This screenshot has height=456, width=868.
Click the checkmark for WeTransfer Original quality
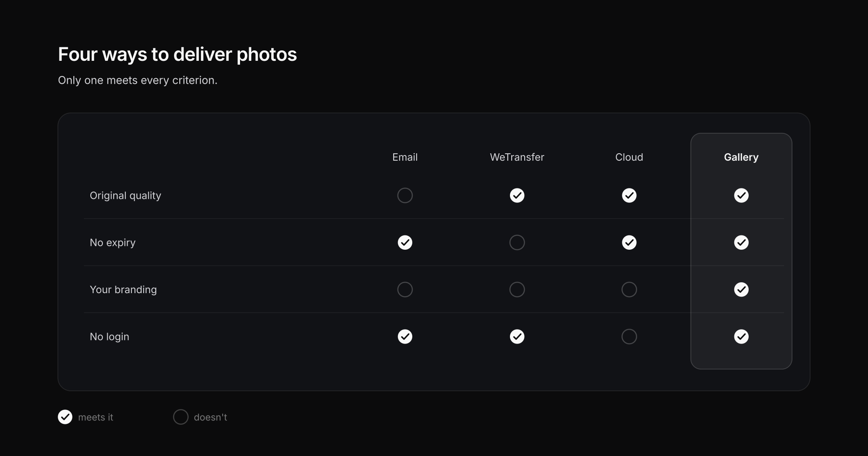coord(517,195)
